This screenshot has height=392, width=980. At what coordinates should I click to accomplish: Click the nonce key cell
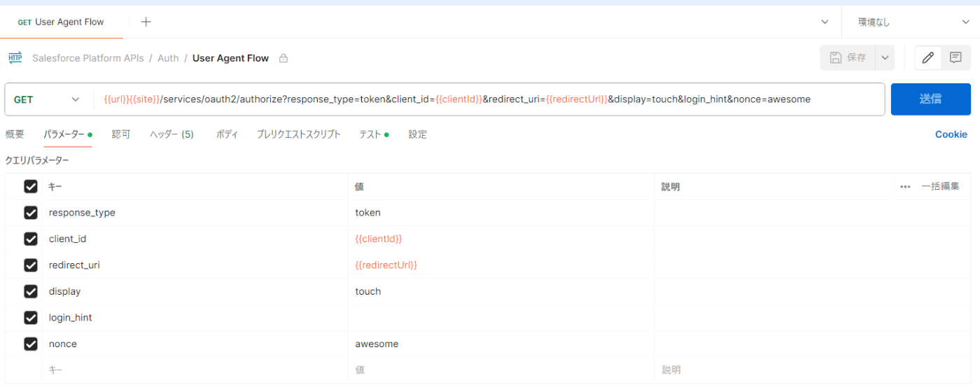tap(195, 344)
